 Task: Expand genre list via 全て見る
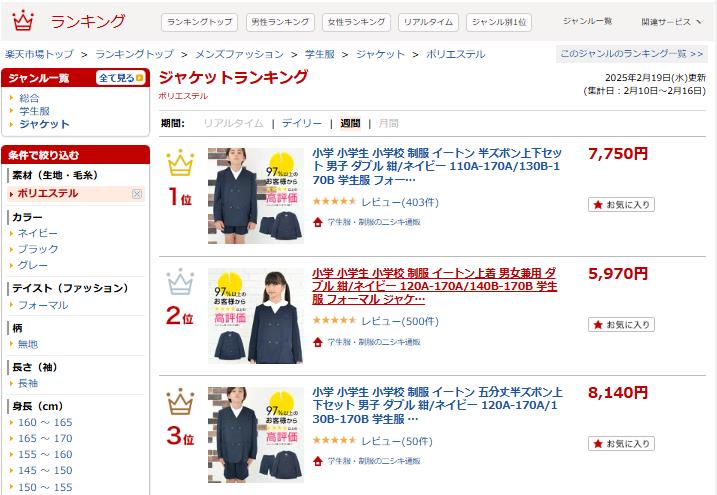click(121, 78)
